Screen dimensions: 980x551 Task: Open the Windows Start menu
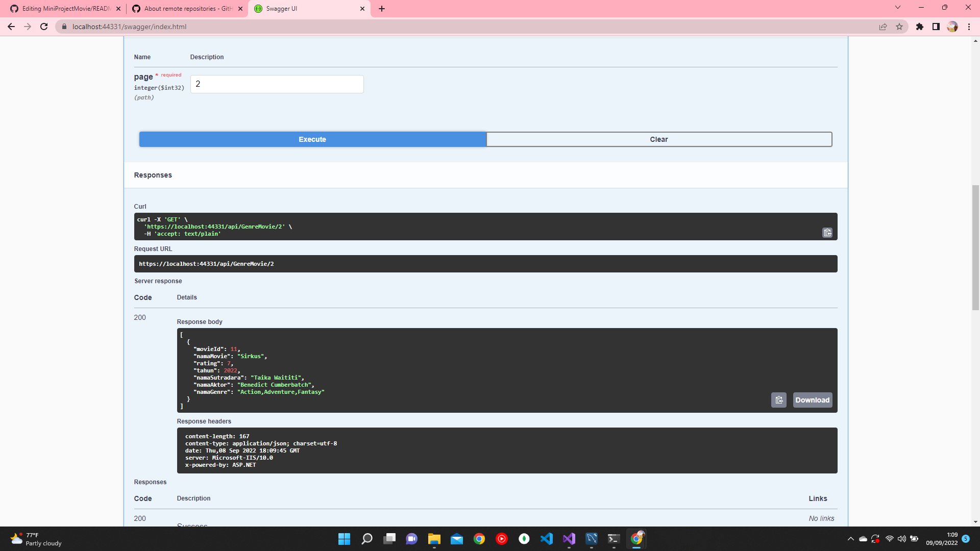345,539
